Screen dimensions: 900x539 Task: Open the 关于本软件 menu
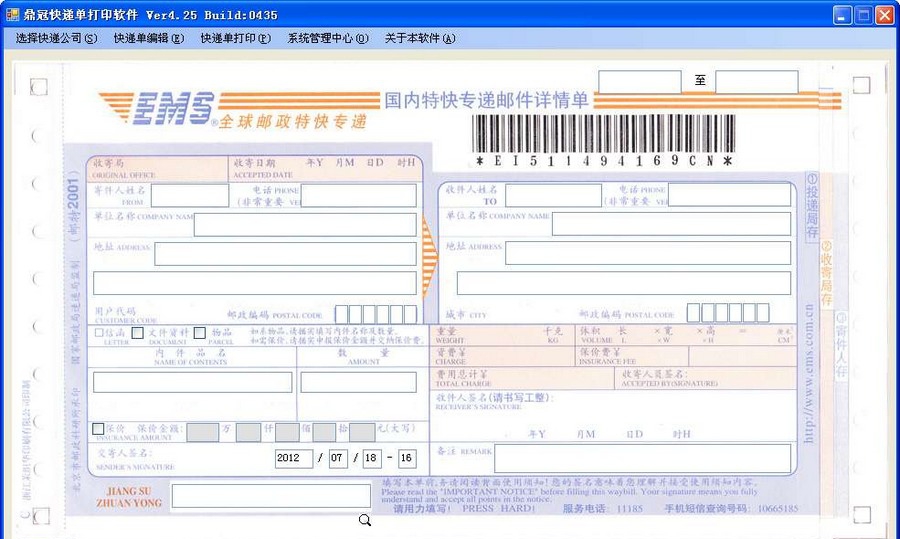click(x=420, y=38)
